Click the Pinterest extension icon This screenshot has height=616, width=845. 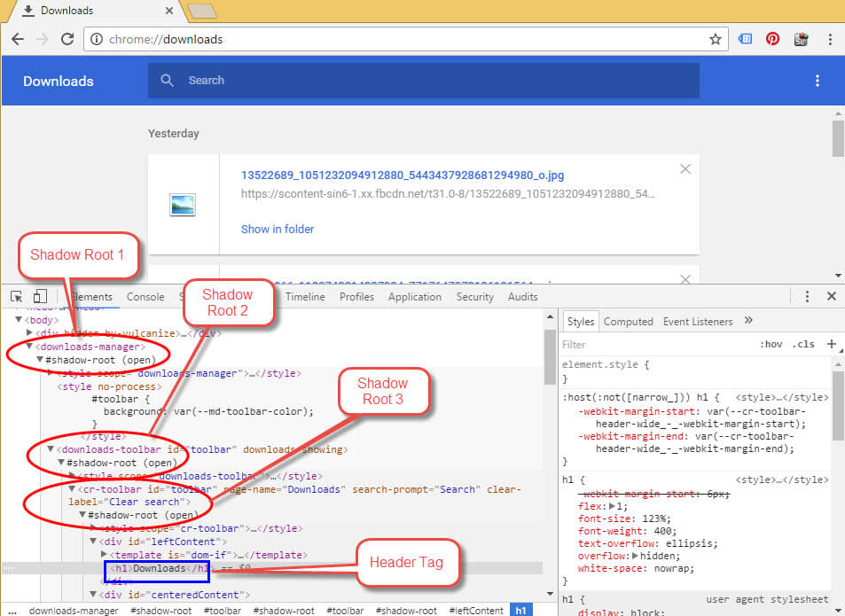773,39
